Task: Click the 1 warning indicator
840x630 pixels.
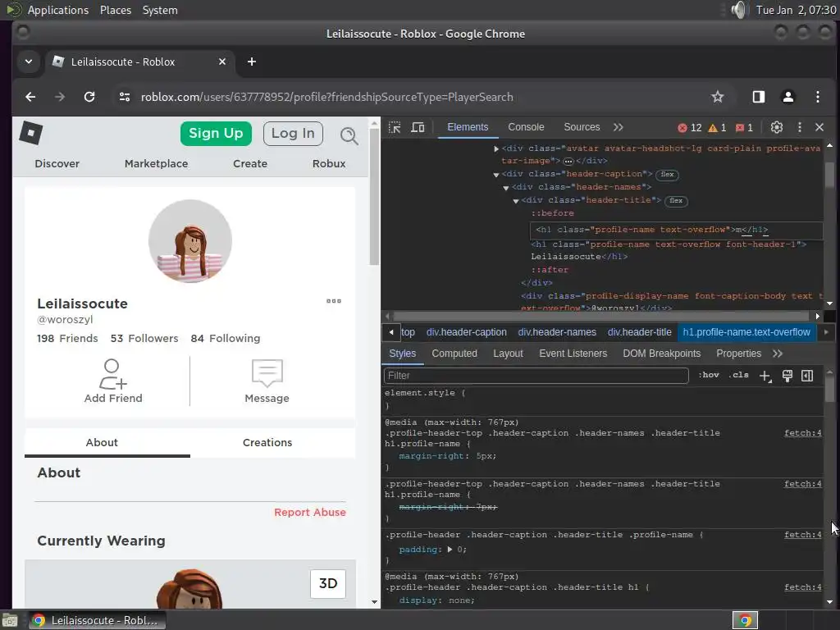Action: coord(717,127)
